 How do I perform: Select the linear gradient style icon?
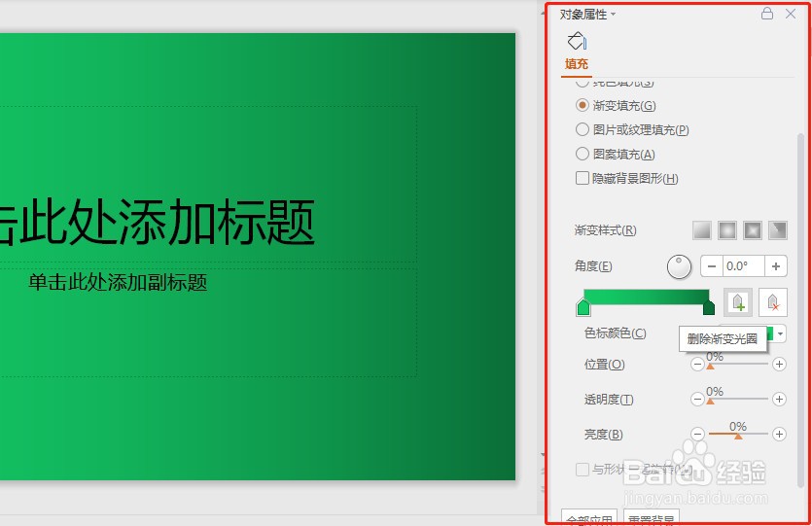702,229
